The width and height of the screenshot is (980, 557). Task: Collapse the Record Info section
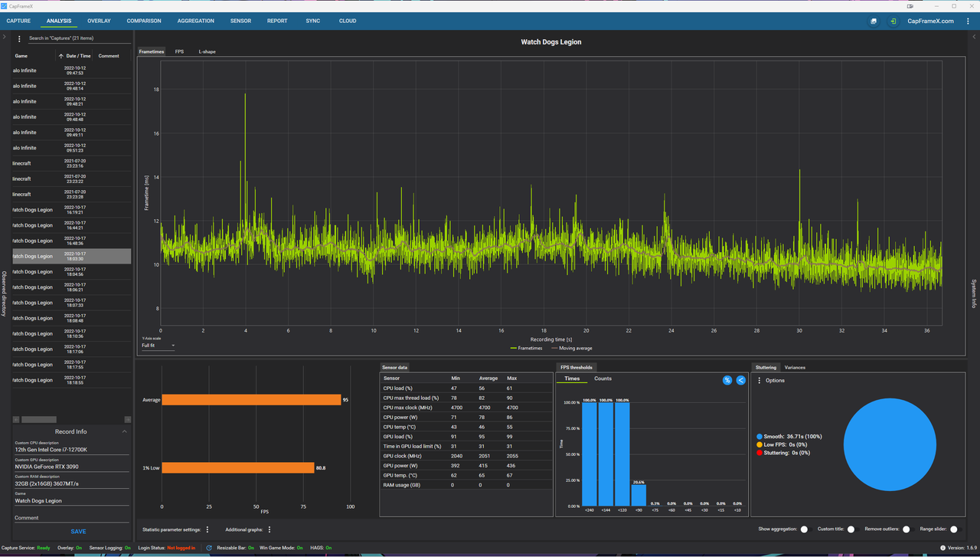[124, 431]
